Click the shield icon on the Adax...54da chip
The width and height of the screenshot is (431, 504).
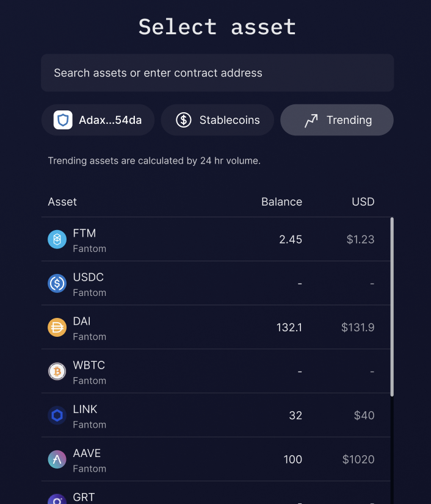[62, 120]
